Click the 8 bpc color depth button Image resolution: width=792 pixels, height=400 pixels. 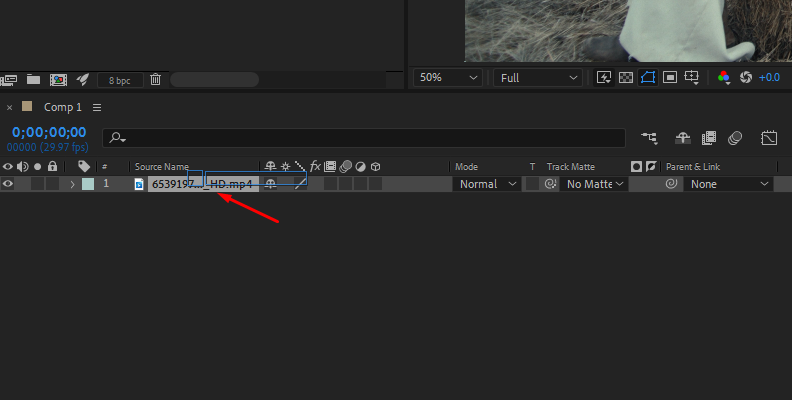(119, 79)
